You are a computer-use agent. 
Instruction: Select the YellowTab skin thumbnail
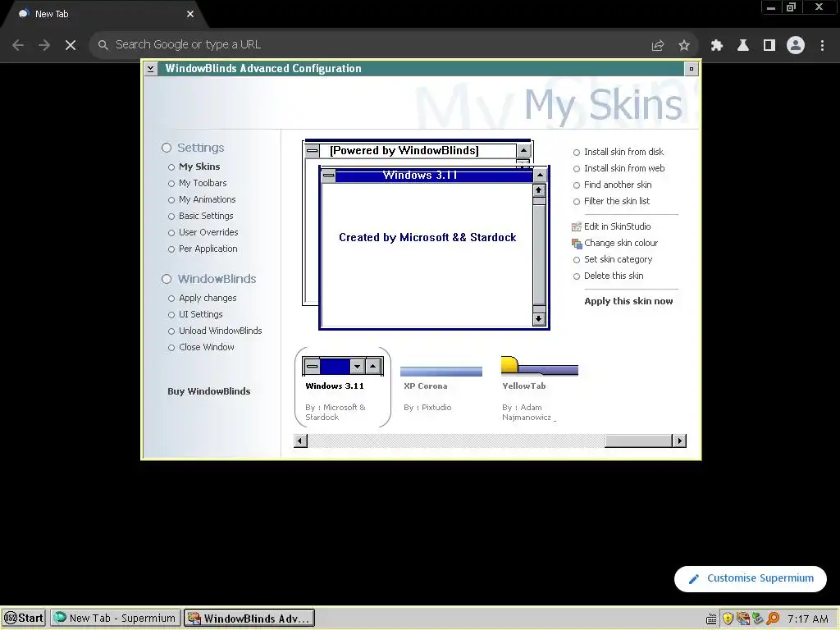540,389
